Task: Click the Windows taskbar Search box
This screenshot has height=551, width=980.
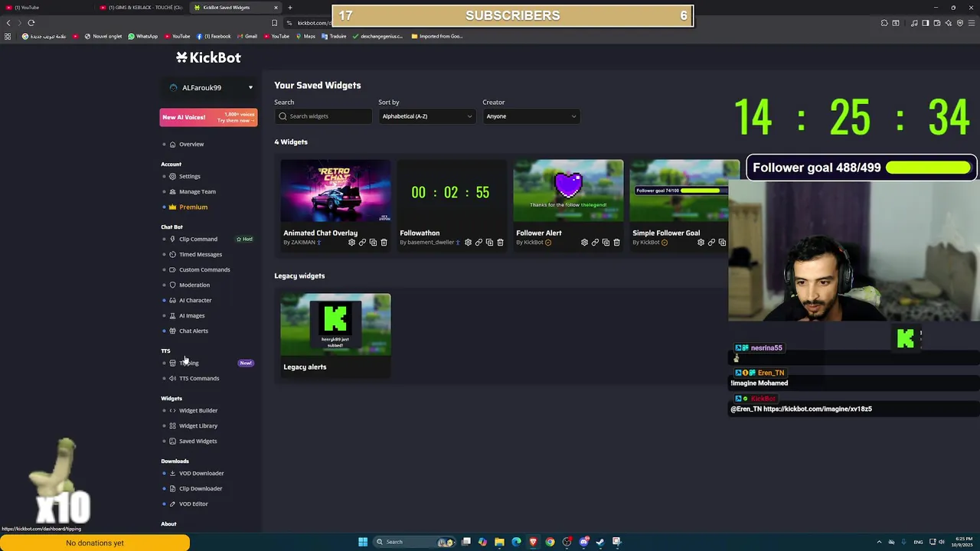Action: pos(413,542)
